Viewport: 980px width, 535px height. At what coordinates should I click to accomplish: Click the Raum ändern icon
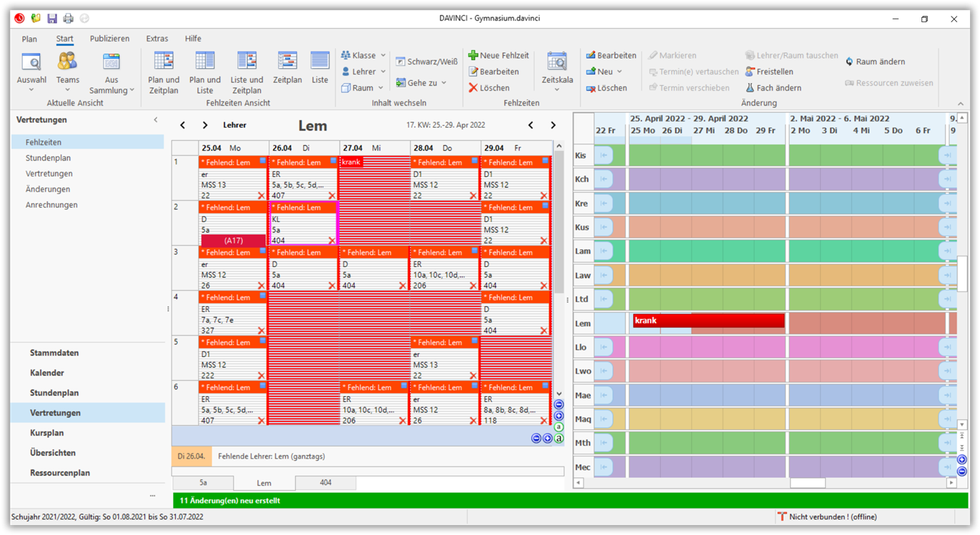pyautogui.click(x=874, y=61)
